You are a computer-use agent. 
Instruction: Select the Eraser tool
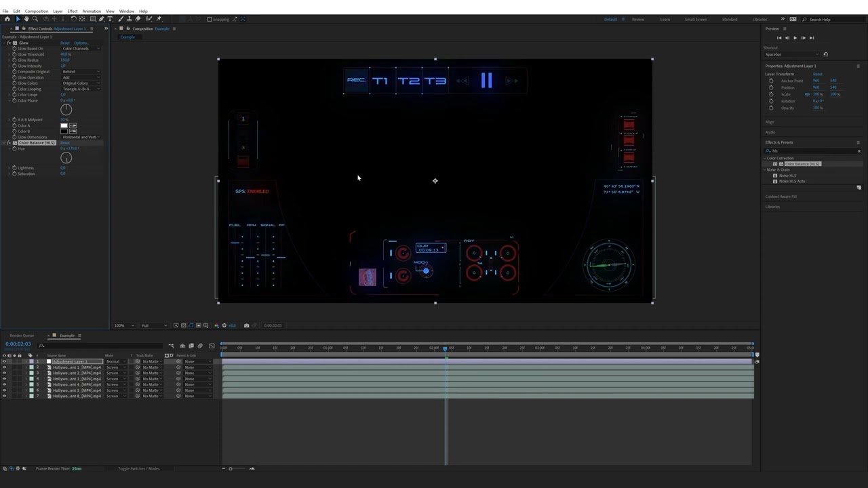pos(138,19)
